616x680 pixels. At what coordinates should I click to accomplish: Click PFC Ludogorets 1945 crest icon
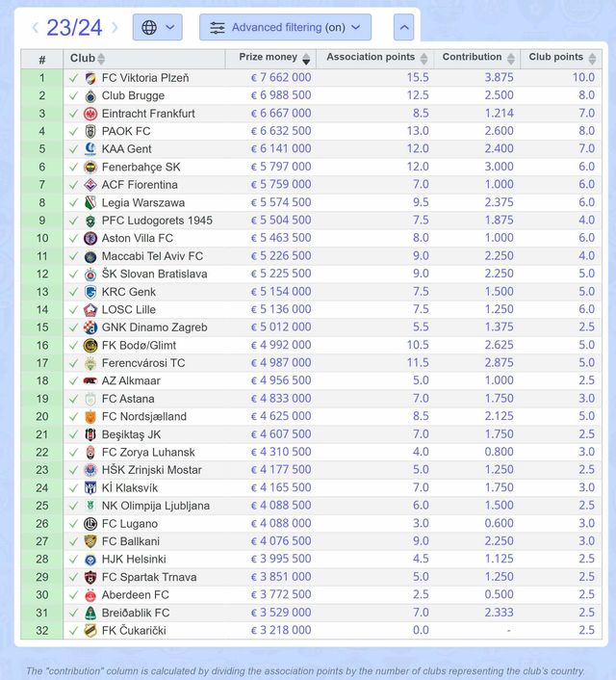pyautogui.click(x=90, y=221)
